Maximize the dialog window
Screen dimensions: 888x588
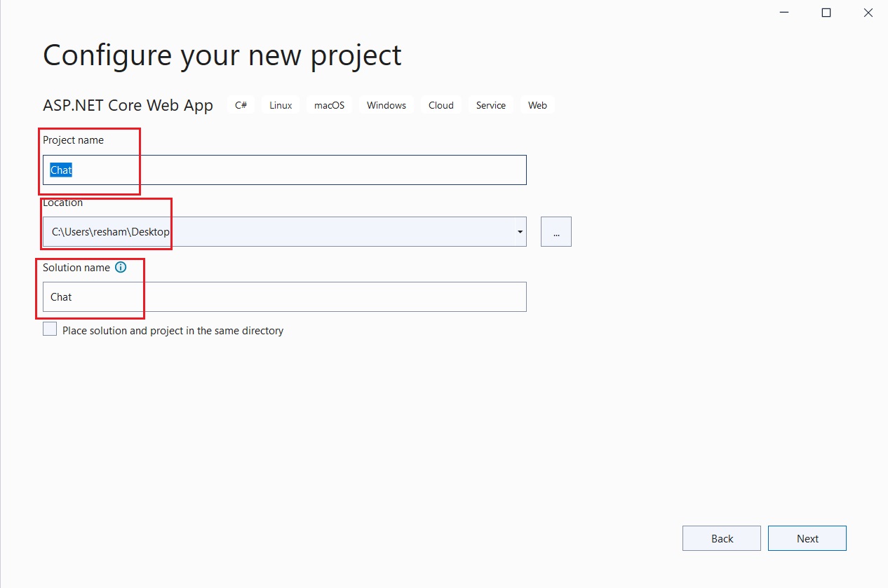tap(826, 13)
